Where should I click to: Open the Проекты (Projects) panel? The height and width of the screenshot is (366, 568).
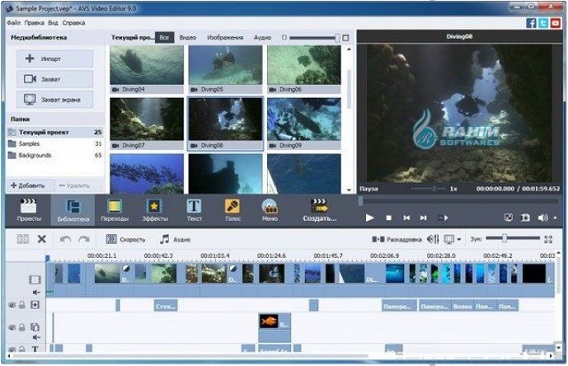(x=29, y=211)
